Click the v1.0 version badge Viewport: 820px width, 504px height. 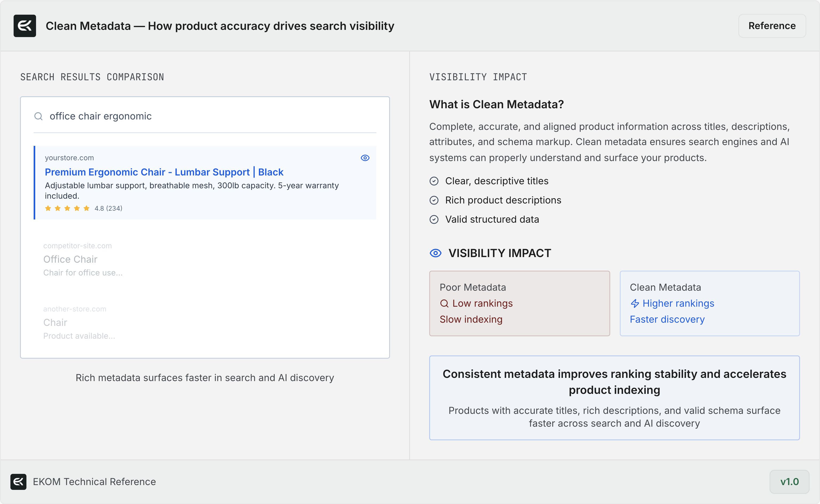[789, 482]
